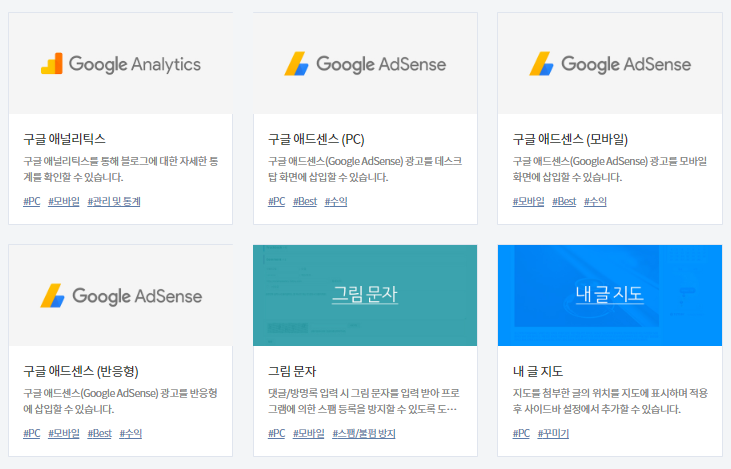Click the 구글 애드센스 (PC) description text
This screenshot has width=731, height=469.
tap(365, 169)
